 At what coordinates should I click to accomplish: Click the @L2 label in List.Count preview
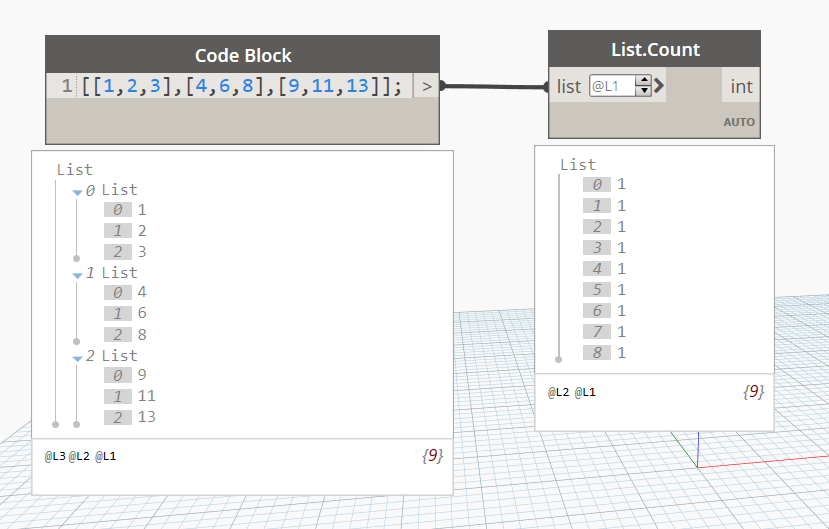click(x=558, y=392)
